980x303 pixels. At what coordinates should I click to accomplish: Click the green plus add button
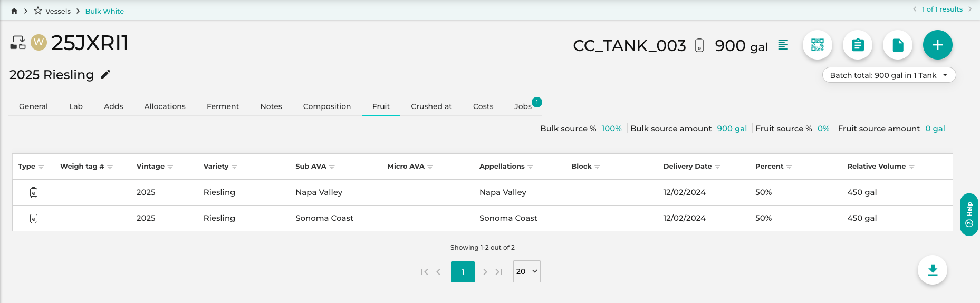point(938,45)
